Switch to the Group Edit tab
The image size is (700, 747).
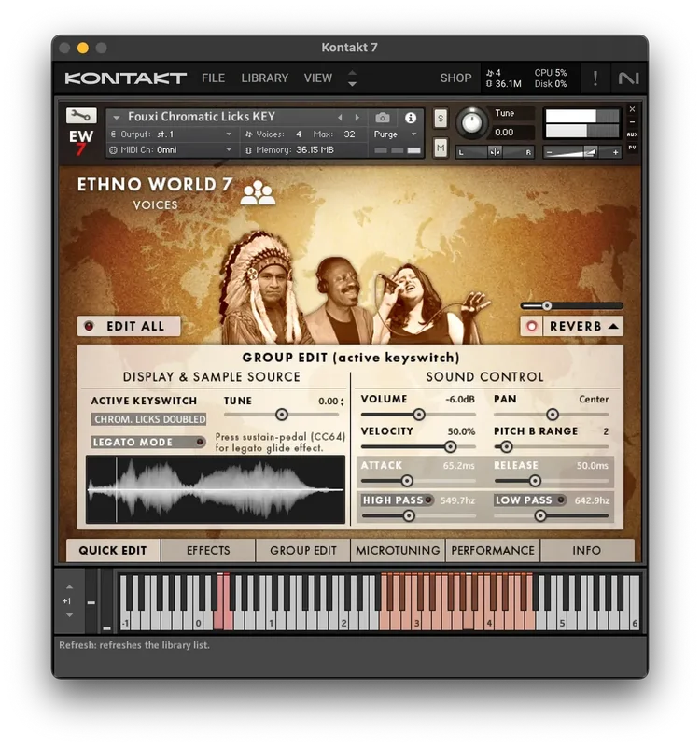click(x=302, y=550)
